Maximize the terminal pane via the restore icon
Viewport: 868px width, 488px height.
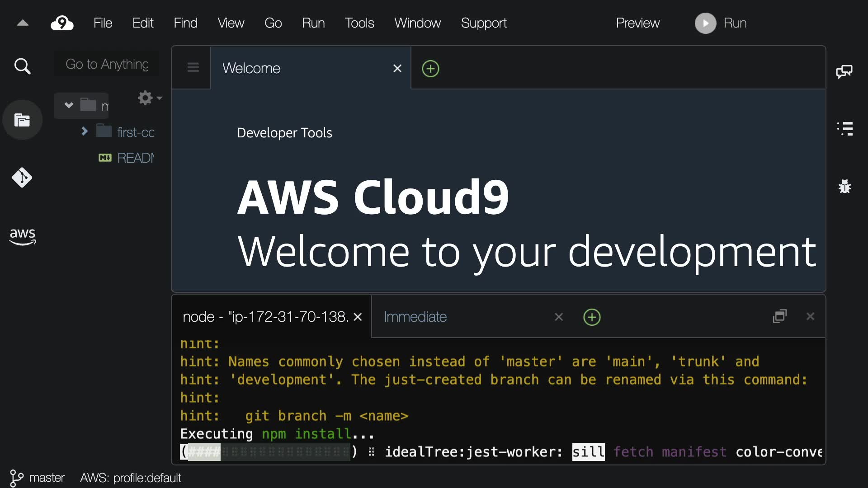coord(780,316)
